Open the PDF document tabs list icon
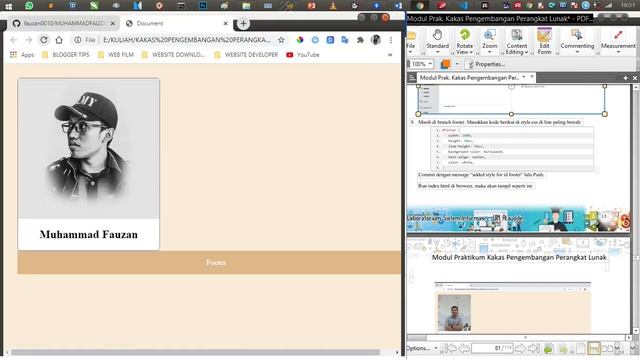 (412, 78)
